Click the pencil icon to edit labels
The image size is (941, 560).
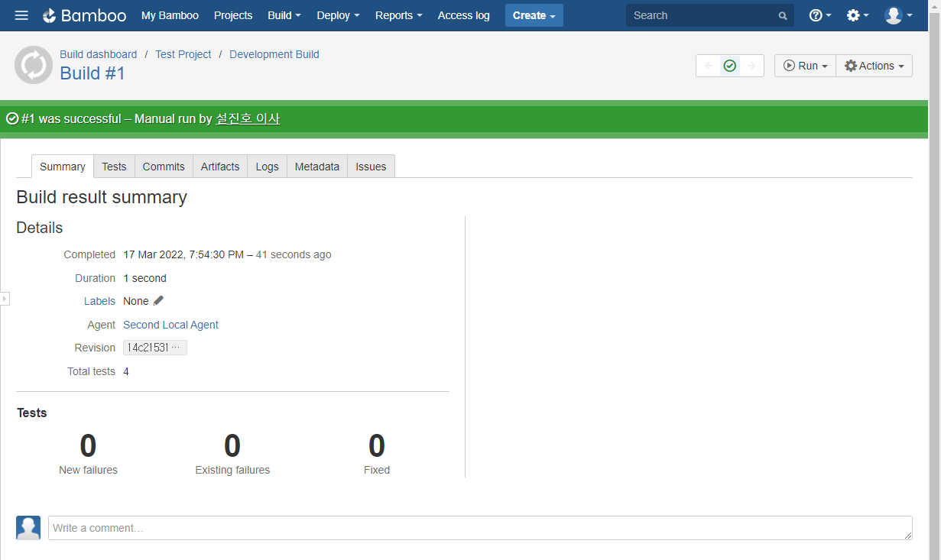pyautogui.click(x=158, y=301)
